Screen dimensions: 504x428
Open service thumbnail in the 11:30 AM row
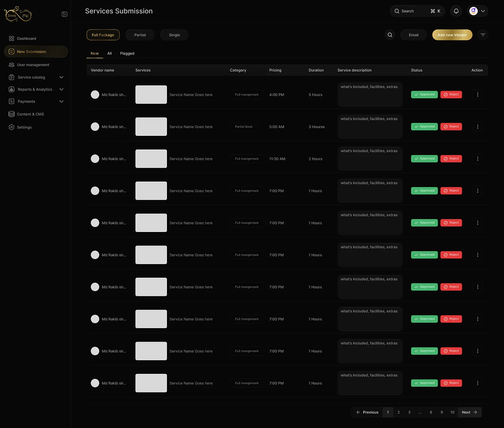pos(151,159)
